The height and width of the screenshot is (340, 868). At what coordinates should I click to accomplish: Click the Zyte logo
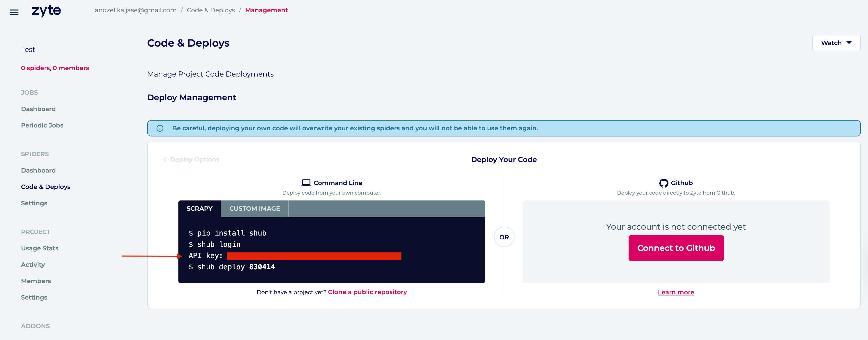46,11
